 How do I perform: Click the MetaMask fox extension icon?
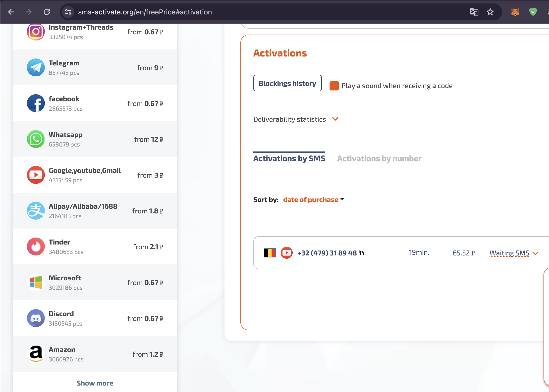515,12
